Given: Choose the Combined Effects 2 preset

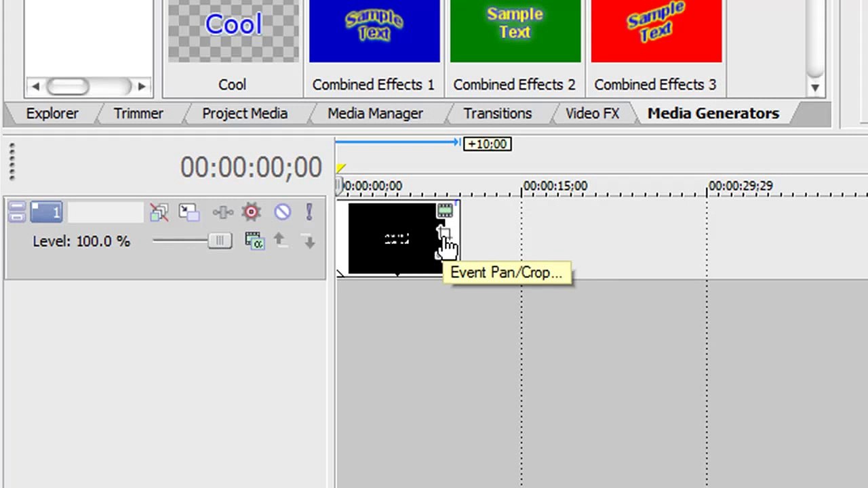Looking at the screenshot, I should point(515,31).
